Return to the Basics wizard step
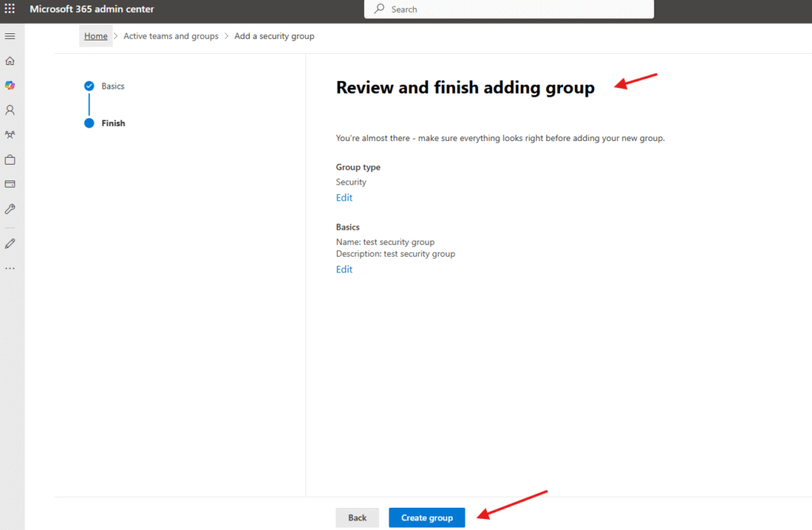 coord(113,86)
